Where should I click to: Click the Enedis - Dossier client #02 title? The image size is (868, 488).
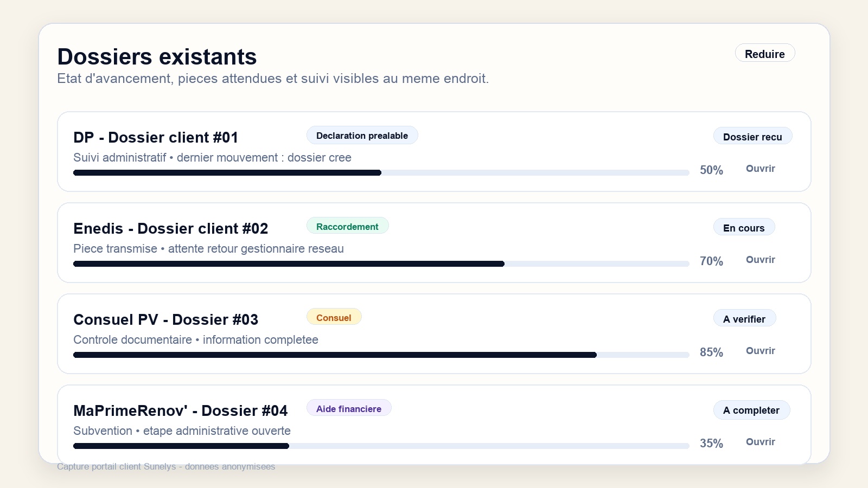pyautogui.click(x=171, y=228)
